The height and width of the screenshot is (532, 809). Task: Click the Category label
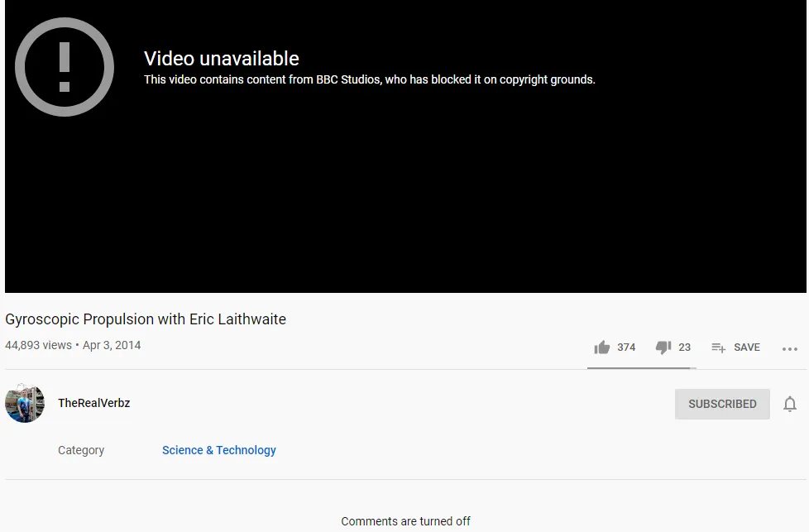81,450
